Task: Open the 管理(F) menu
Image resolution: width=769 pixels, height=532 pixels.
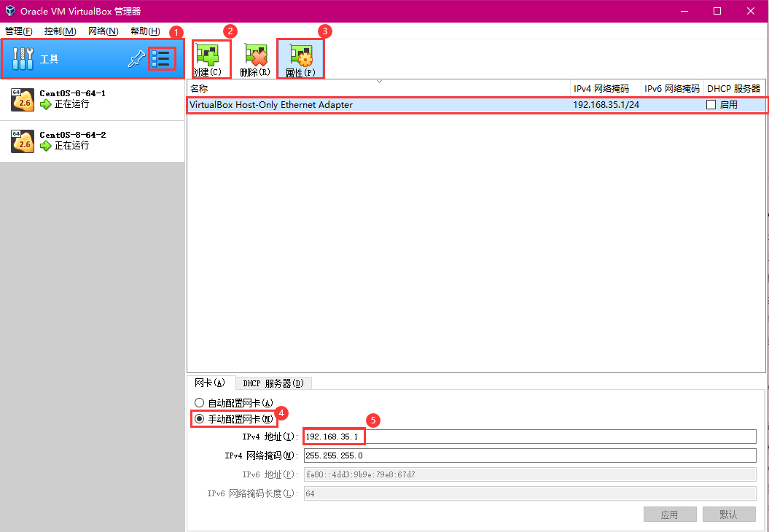Action: click(x=19, y=31)
